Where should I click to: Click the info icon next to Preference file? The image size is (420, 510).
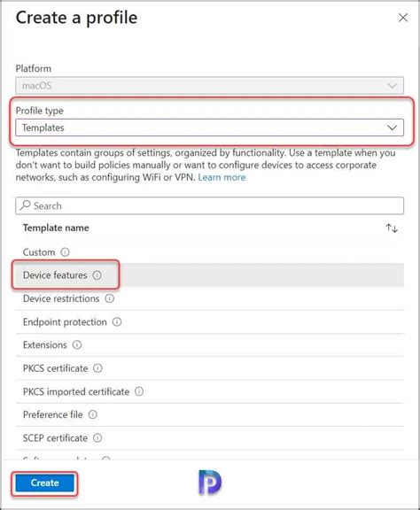pyautogui.click(x=93, y=414)
